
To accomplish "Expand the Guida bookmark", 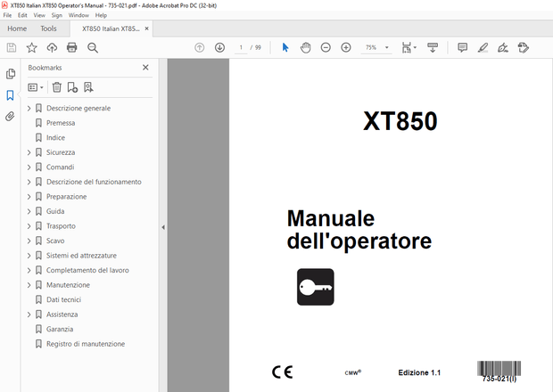I will (29, 211).
